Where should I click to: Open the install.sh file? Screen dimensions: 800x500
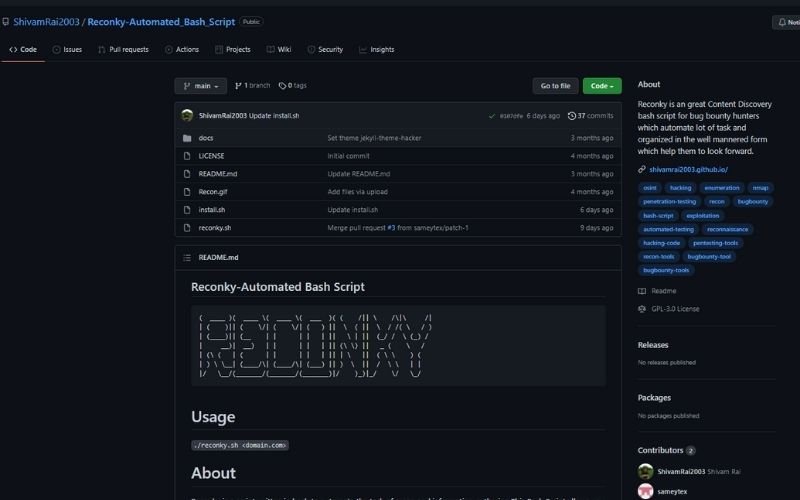point(212,210)
